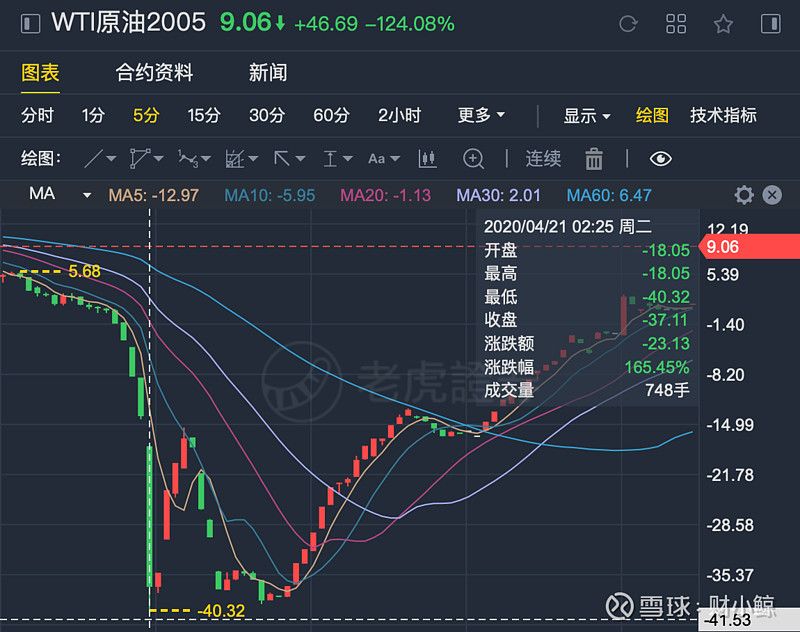800x632 pixels.
Task: Select the wave pattern drawing tool
Action: 188,159
